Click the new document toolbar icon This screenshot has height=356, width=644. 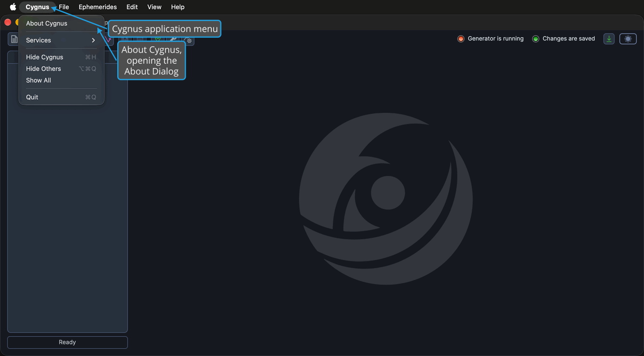pyautogui.click(x=14, y=39)
